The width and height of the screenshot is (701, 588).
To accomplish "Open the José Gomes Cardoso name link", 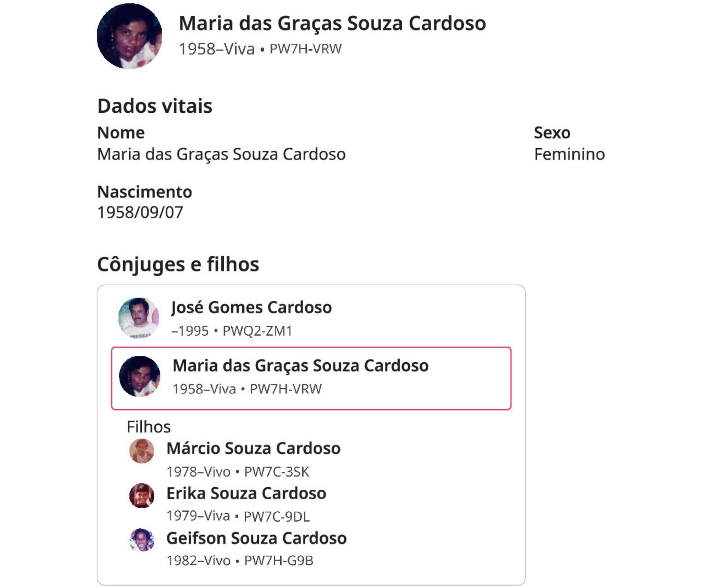I will [x=252, y=307].
